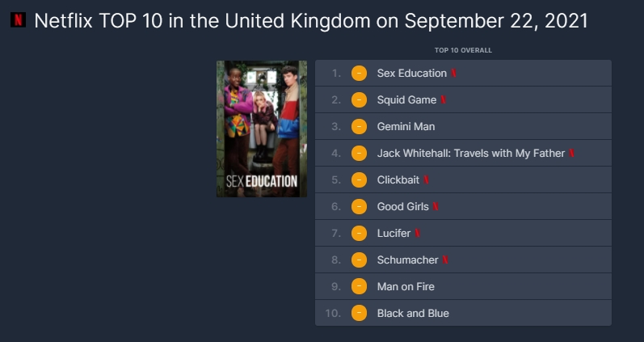644x342 pixels.
Task: Click the Sex Education poster thumbnail
Action: pyautogui.click(x=262, y=129)
